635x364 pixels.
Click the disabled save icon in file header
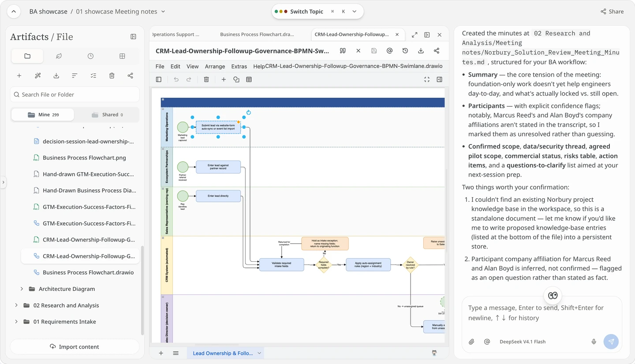pos(374,51)
